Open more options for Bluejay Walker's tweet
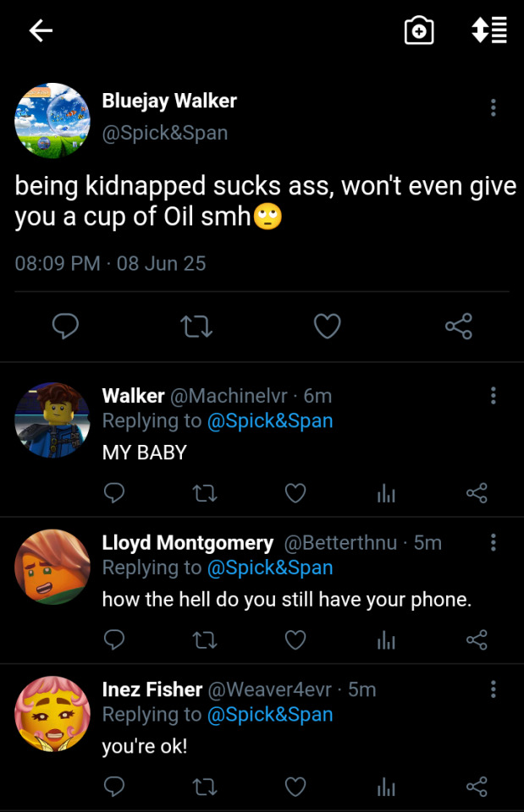 [x=493, y=107]
